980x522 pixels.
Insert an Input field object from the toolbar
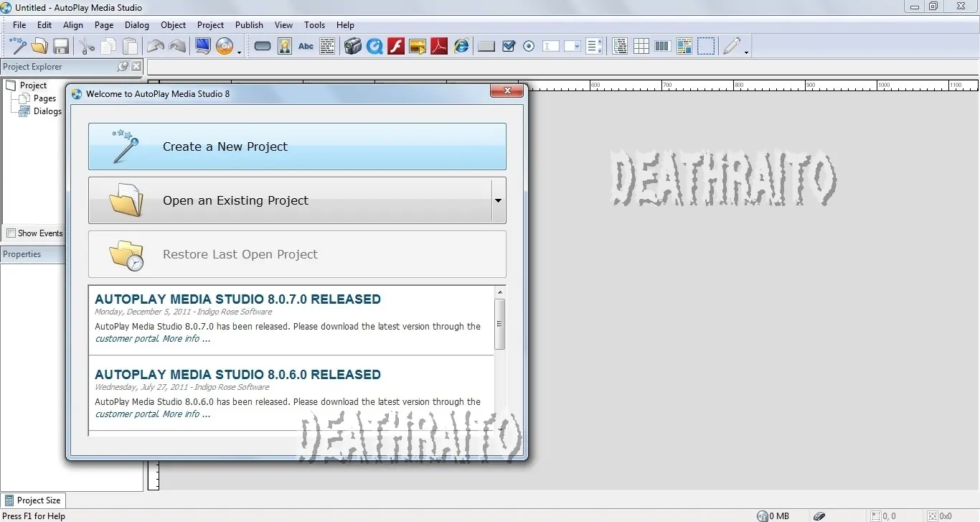551,47
